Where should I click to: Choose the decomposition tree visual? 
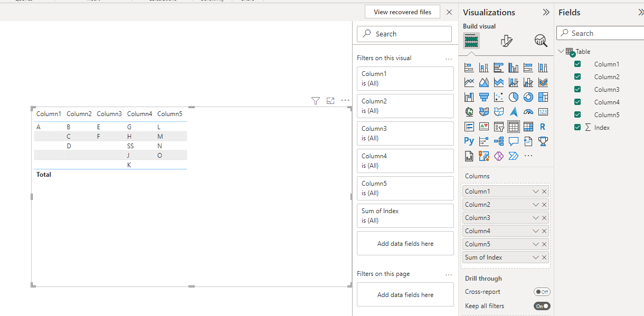coord(499,141)
